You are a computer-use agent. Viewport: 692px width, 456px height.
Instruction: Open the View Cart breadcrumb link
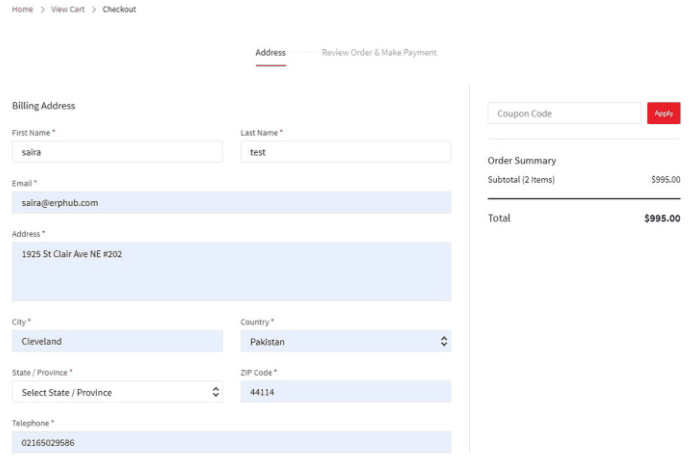tap(68, 9)
